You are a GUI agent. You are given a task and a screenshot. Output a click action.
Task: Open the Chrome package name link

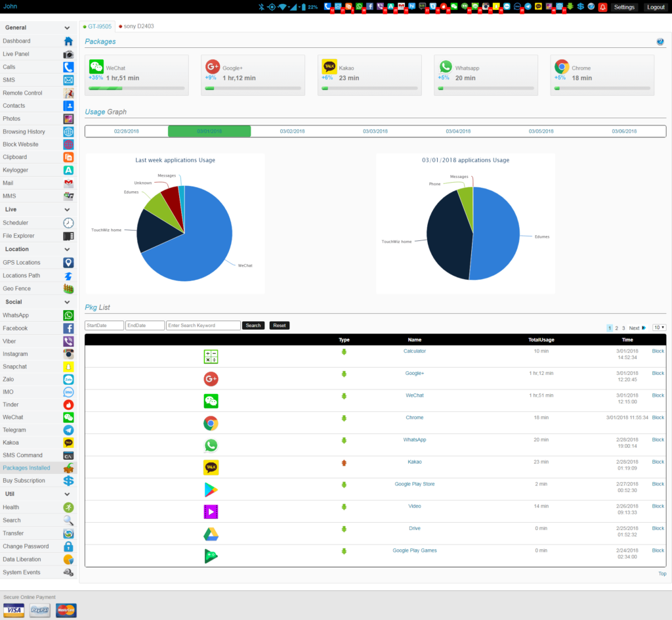point(415,417)
